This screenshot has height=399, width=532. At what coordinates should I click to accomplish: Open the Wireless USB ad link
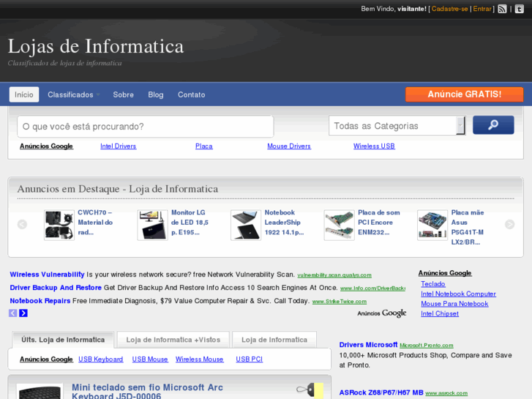coord(374,146)
